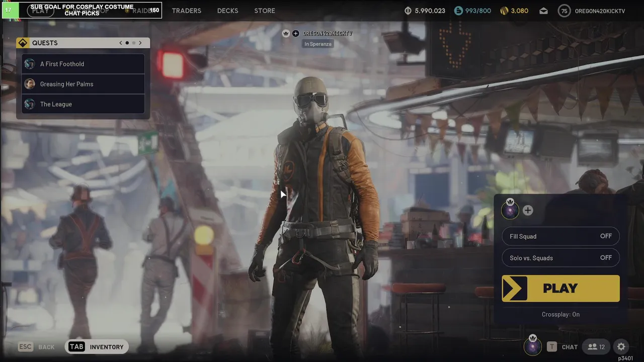
Task: Click the blue Cred currency icon
Action: pos(458,11)
